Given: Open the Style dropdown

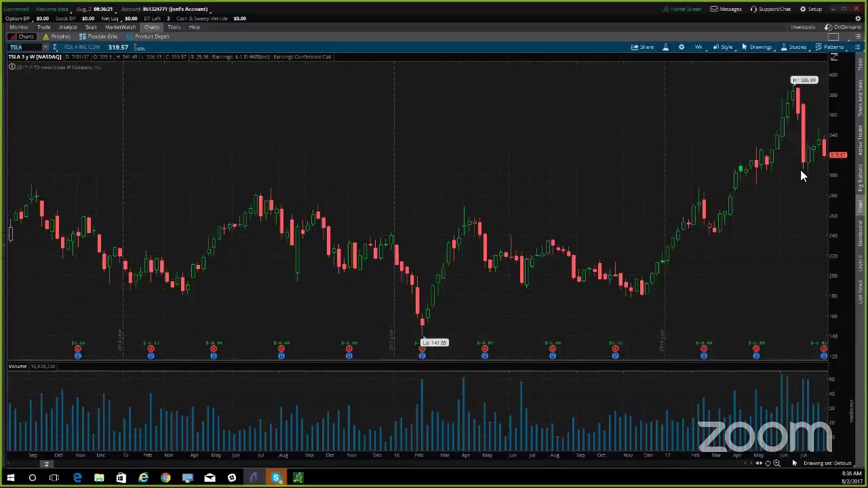Looking at the screenshot, I should [x=723, y=47].
